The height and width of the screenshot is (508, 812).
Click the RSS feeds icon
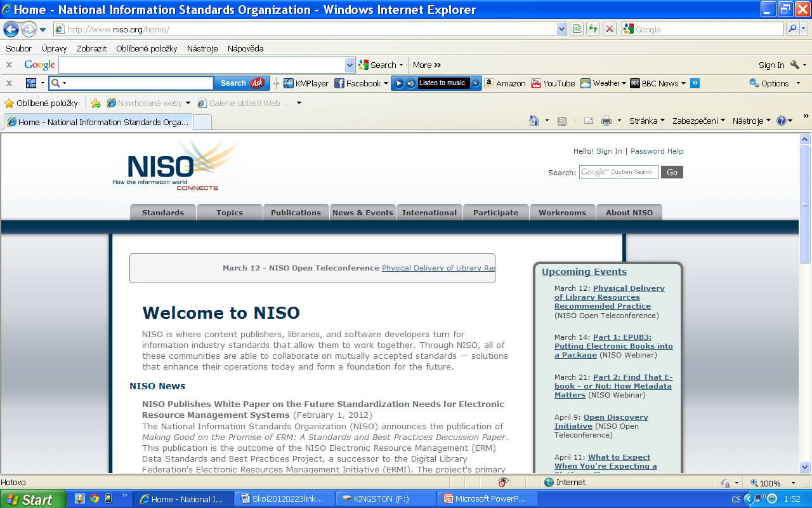tap(562, 121)
